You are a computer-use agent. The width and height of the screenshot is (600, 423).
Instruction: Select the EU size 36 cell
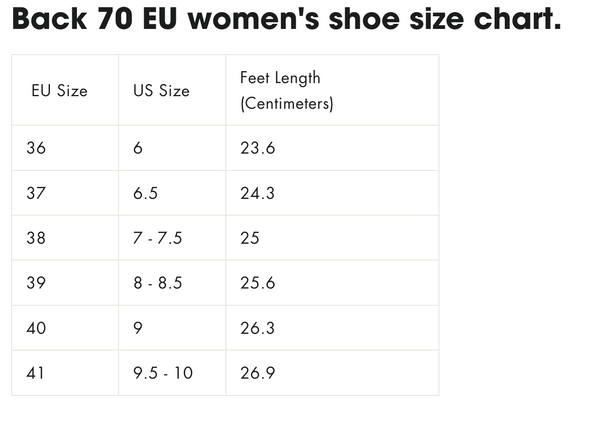(37, 148)
